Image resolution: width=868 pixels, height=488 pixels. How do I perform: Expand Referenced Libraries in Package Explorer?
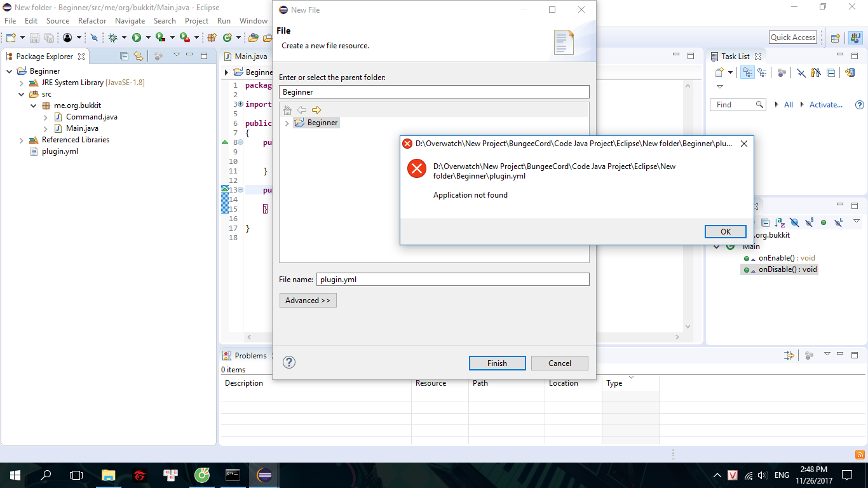[21, 140]
